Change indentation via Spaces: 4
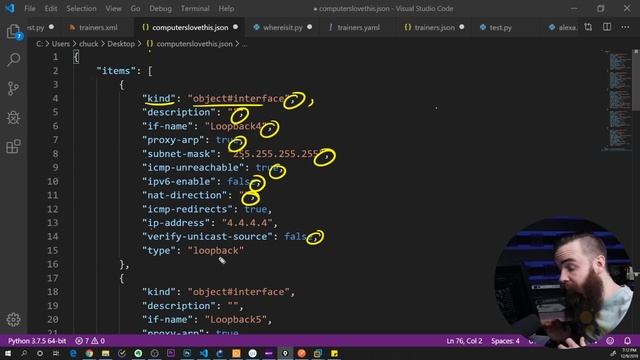This screenshot has height=360, width=640. click(505, 341)
